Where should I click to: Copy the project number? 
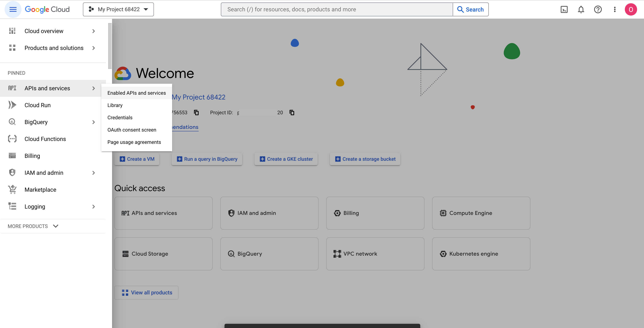tap(197, 113)
